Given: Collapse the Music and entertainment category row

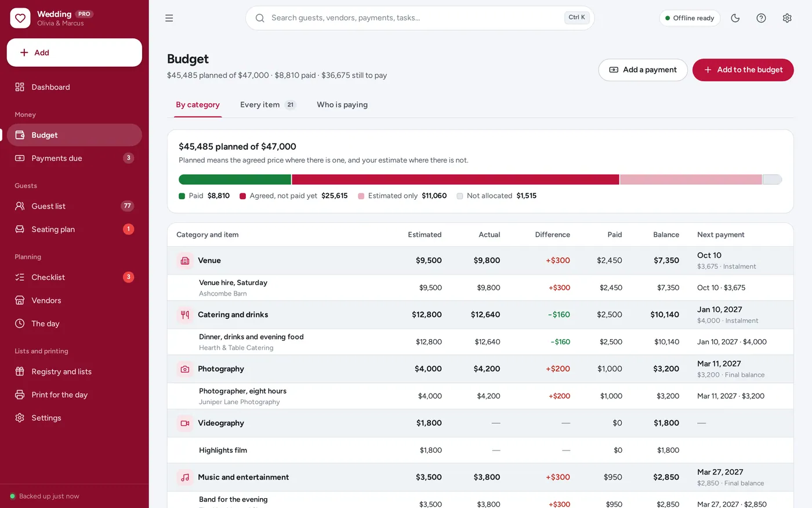Looking at the screenshot, I should 480,477.
